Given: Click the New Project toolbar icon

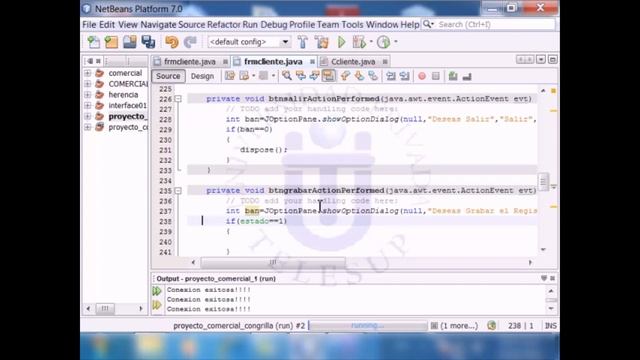Looking at the screenshot, I should tap(111, 42).
